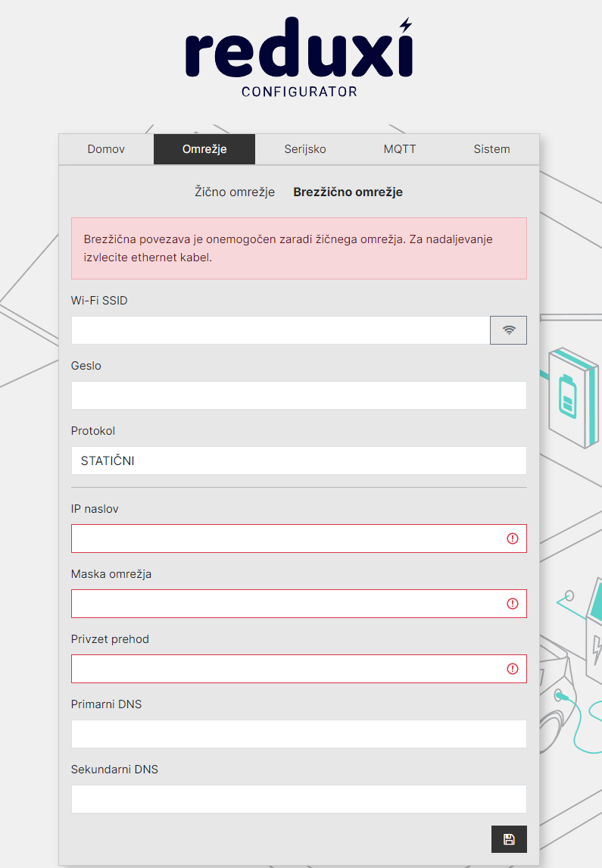Click the Geslo label
The height and width of the screenshot is (868, 602).
point(86,366)
